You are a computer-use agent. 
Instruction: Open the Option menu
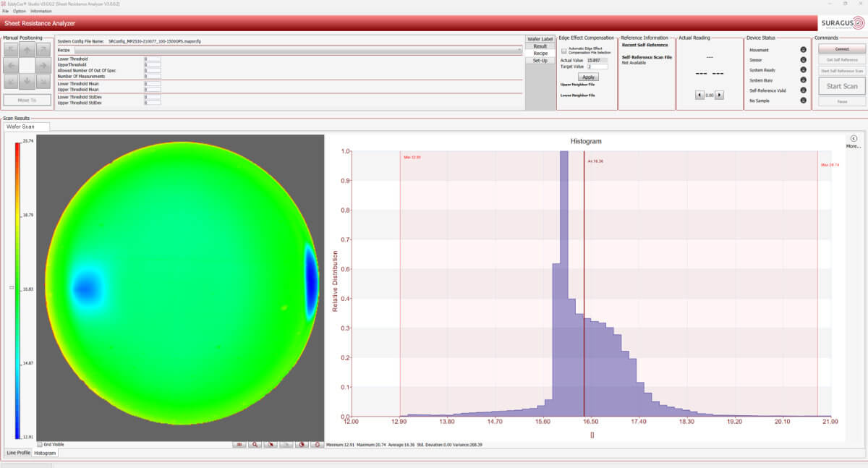pos(19,11)
